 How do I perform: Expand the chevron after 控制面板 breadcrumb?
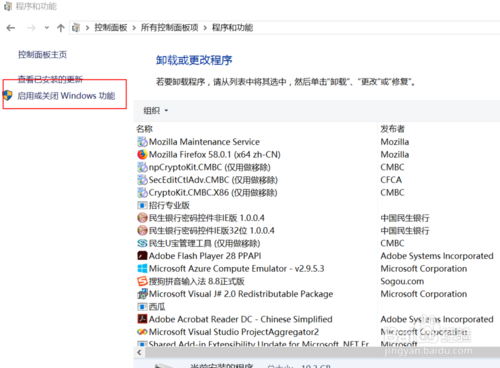[x=134, y=28]
